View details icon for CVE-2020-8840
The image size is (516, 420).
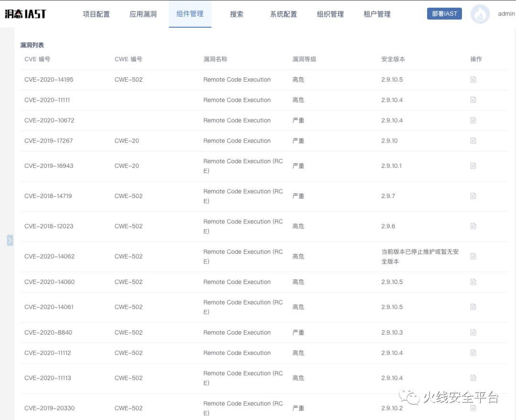pos(473,333)
